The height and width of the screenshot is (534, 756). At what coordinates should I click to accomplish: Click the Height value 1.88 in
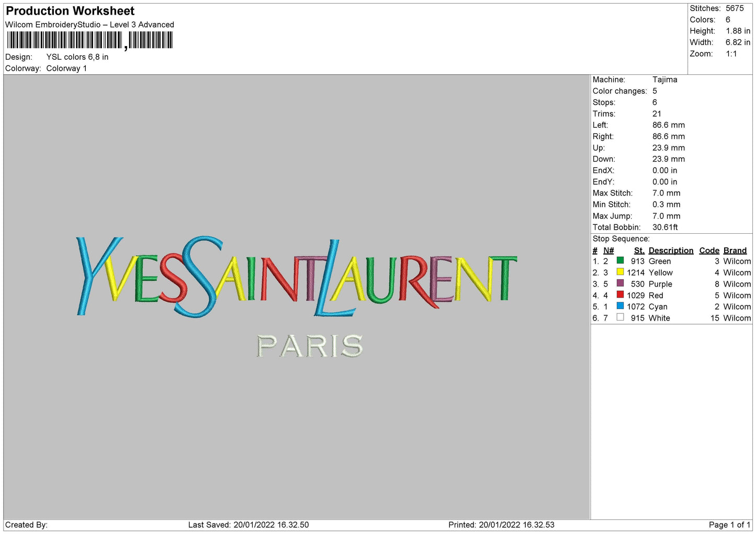(738, 31)
